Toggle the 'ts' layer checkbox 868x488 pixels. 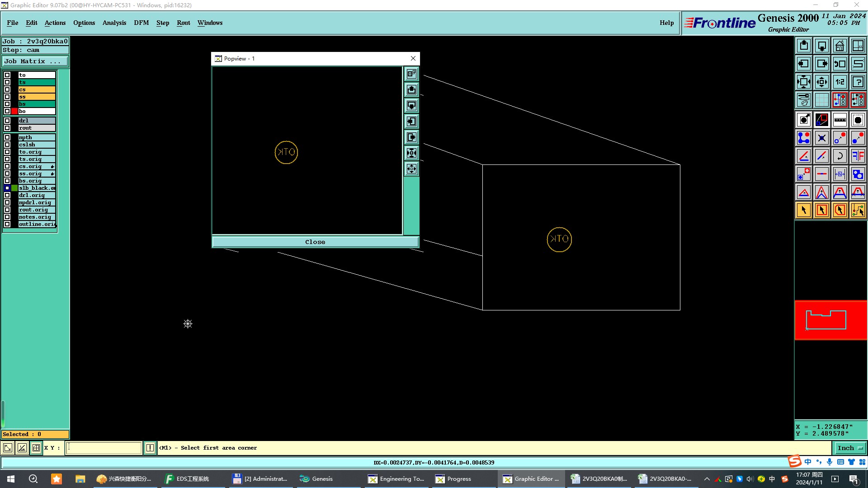pos(7,82)
